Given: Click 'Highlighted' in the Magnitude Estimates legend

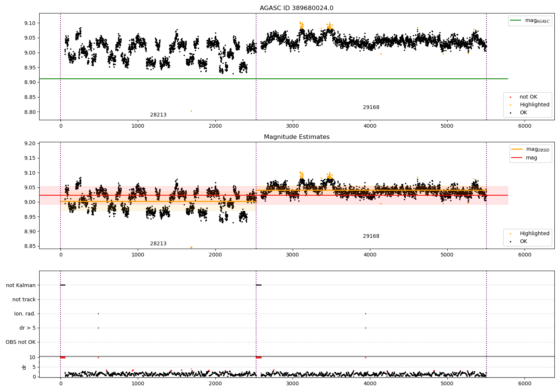Looking at the screenshot, I should point(535,234).
